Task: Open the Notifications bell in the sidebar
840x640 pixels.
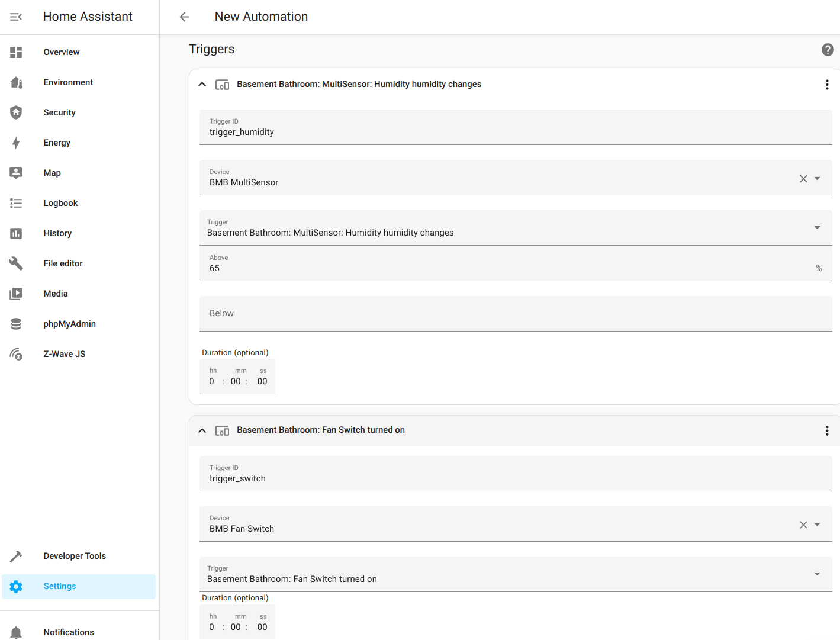Action: point(17,632)
